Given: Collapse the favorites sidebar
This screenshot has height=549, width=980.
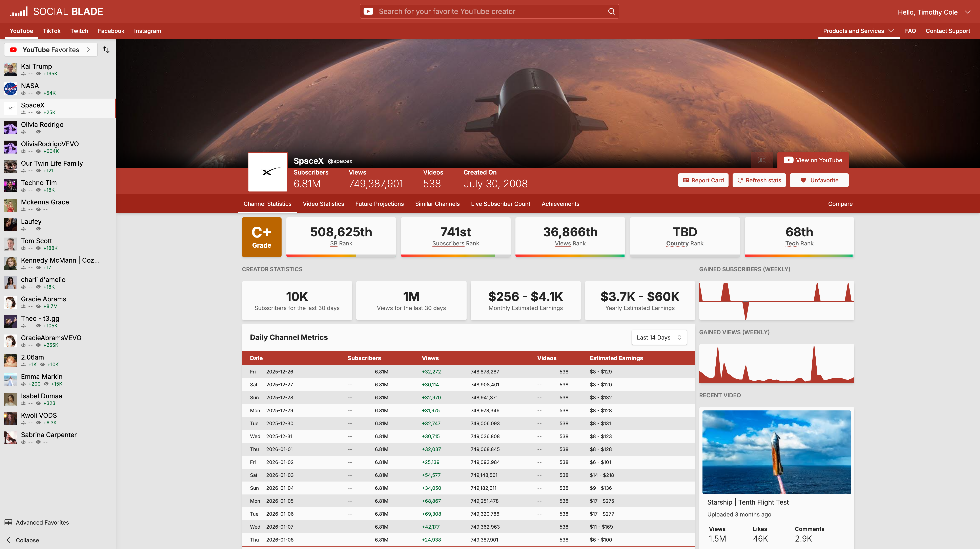Looking at the screenshot, I should (x=23, y=540).
